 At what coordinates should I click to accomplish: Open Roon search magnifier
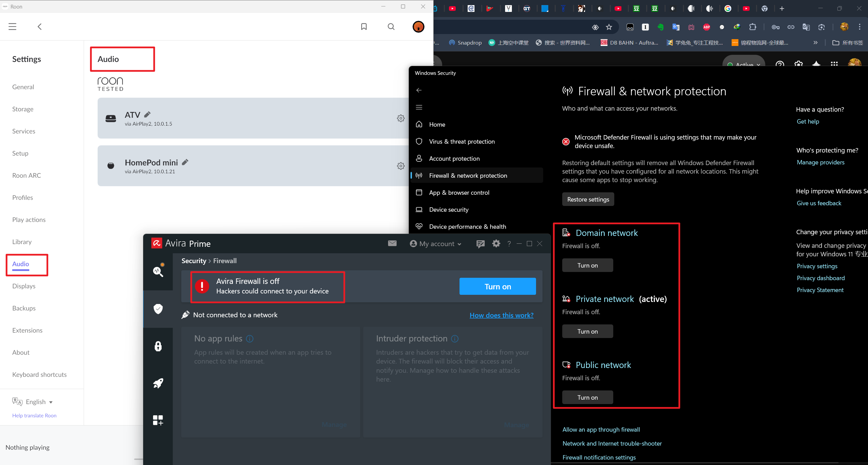tap(391, 27)
